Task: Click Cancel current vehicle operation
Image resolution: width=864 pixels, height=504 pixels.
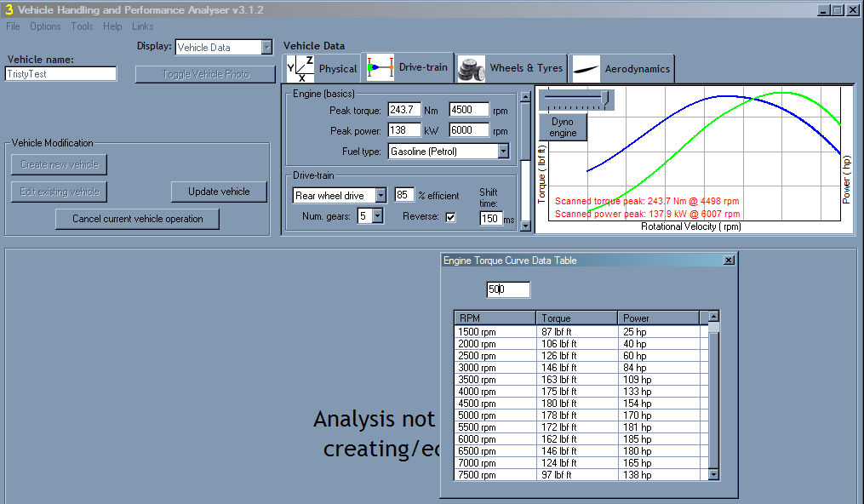Action: (x=137, y=219)
